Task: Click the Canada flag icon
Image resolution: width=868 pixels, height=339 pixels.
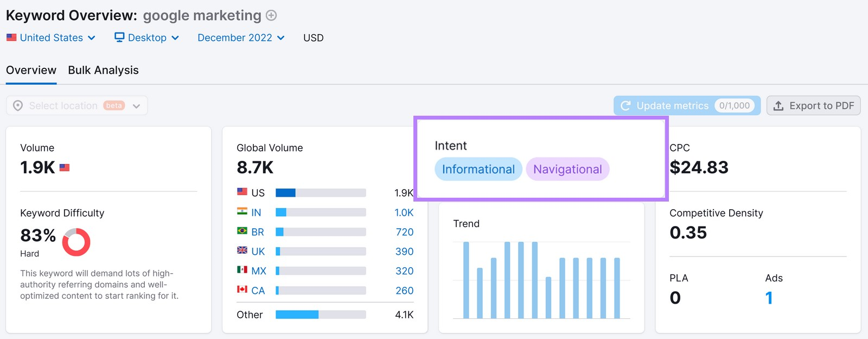Action: point(242,290)
